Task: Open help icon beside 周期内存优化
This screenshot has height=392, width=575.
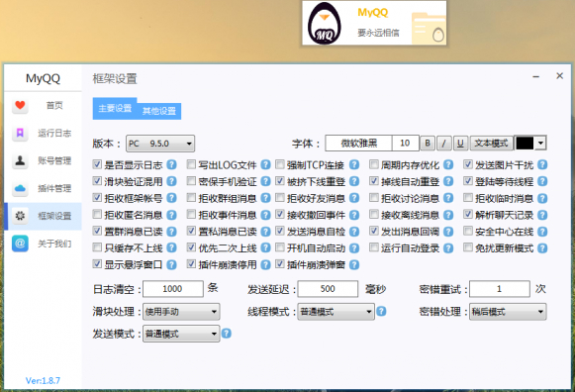Action: [x=448, y=165]
